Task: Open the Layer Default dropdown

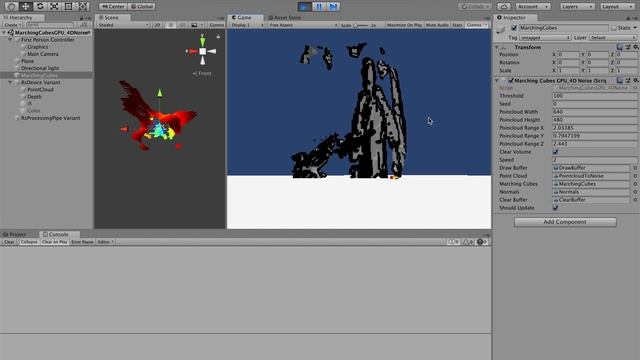Action: 613,38
